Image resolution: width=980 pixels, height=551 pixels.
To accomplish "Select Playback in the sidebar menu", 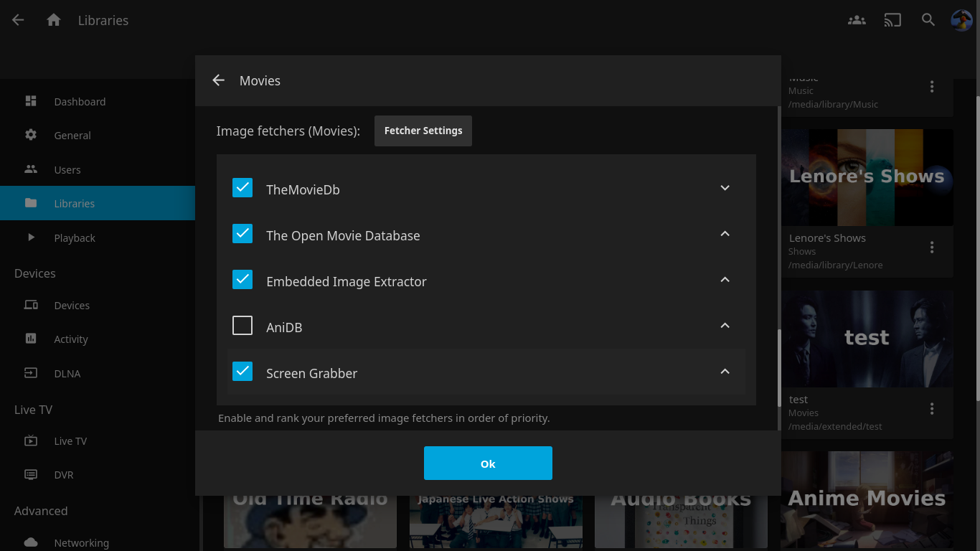I will coord(75,238).
